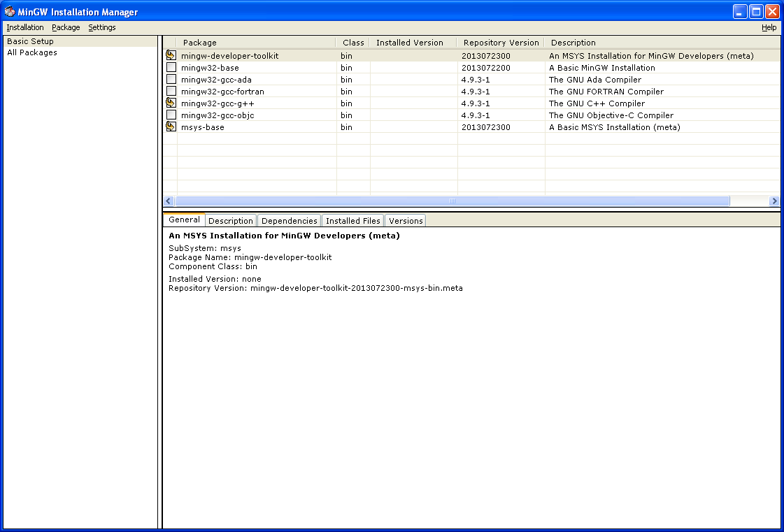Select the mingw32-gcc-fortran package name
The image size is (784, 532).
coord(222,92)
